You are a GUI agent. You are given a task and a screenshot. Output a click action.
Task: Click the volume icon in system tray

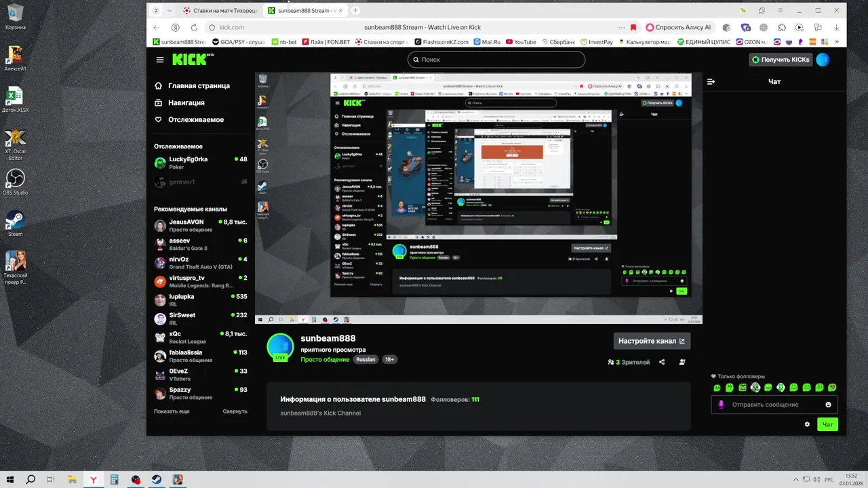coord(816,480)
